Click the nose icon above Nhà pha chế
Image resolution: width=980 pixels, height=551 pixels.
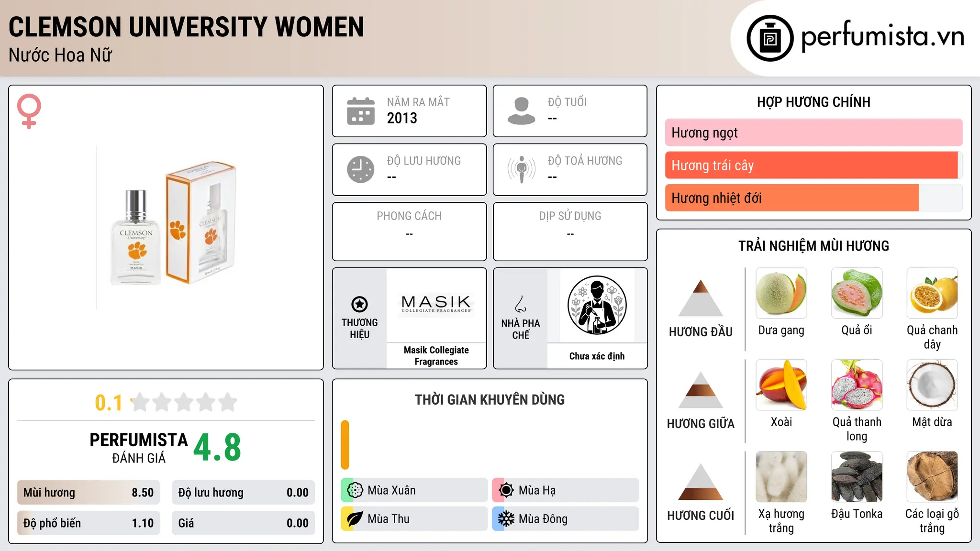click(x=521, y=304)
